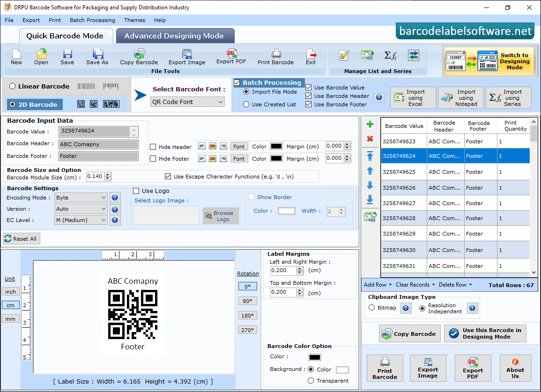541x392 pixels.
Task: Switch to Advanced Designing Mode tab
Action: pos(175,36)
